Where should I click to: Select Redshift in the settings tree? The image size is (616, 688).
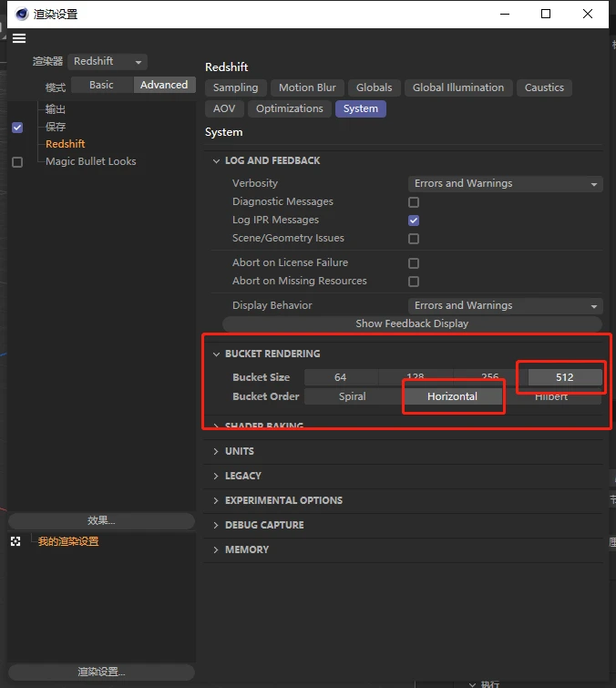point(66,144)
